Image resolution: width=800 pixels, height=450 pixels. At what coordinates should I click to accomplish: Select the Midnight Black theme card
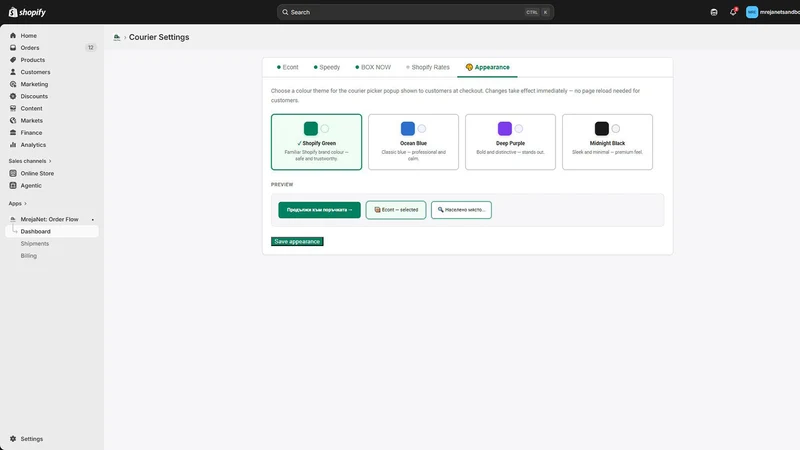point(607,142)
